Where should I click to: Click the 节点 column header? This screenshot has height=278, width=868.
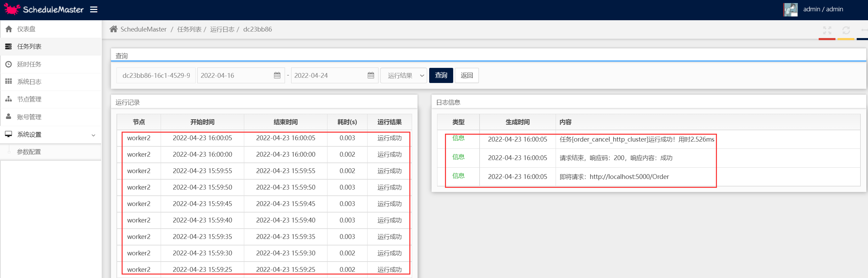pos(139,122)
